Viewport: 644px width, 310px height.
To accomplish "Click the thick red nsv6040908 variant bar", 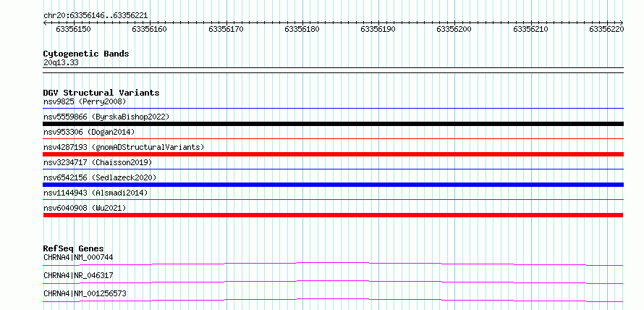I will pos(333,215).
